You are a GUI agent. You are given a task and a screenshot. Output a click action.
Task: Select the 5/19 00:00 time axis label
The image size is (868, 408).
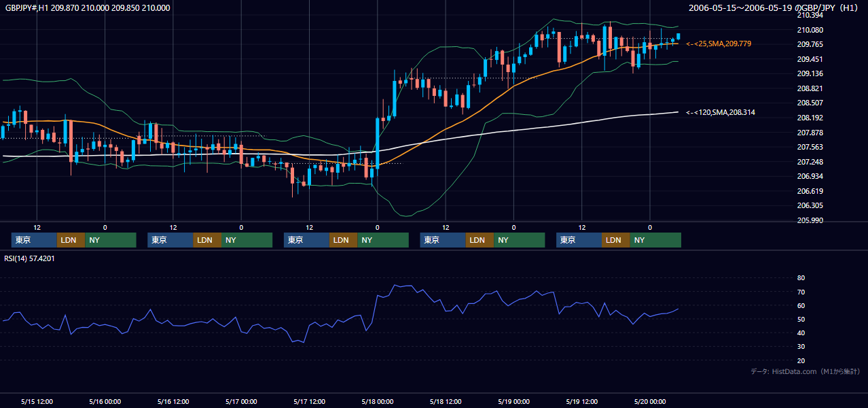tap(513, 401)
